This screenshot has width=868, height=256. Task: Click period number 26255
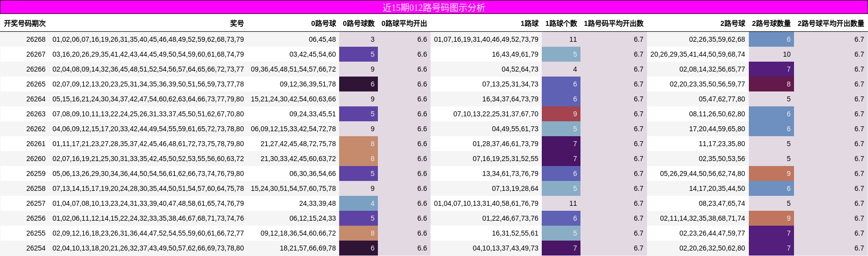tap(36, 233)
